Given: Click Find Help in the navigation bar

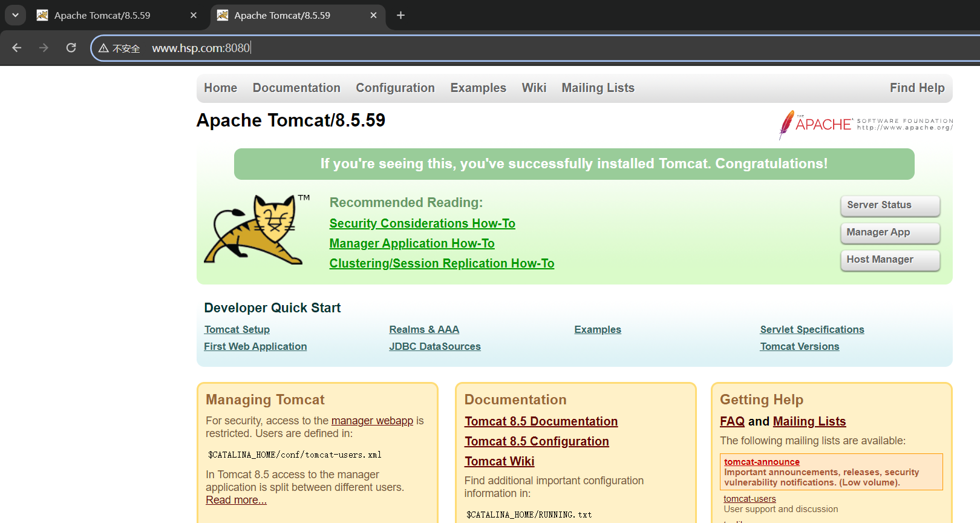Looking at the screenshot, I should click(917, 88).
